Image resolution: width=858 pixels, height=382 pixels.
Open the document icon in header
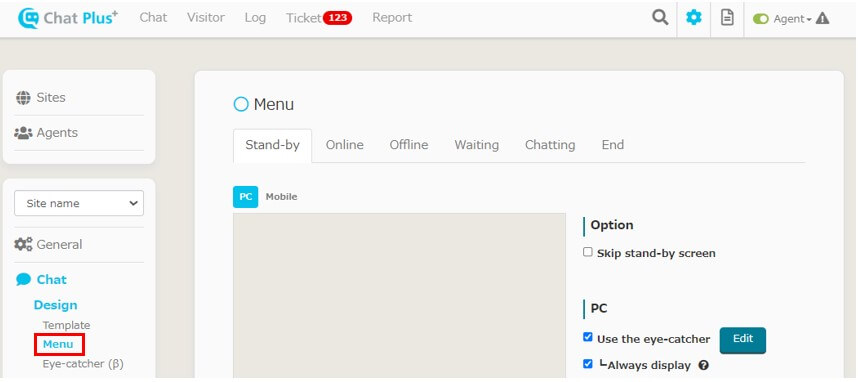coord(727,18)
